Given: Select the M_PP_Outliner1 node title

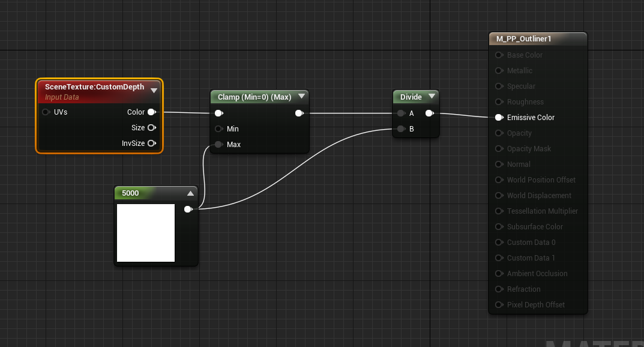Looking at the screenshot, I should pyautogui.click(x=523, y=39).
